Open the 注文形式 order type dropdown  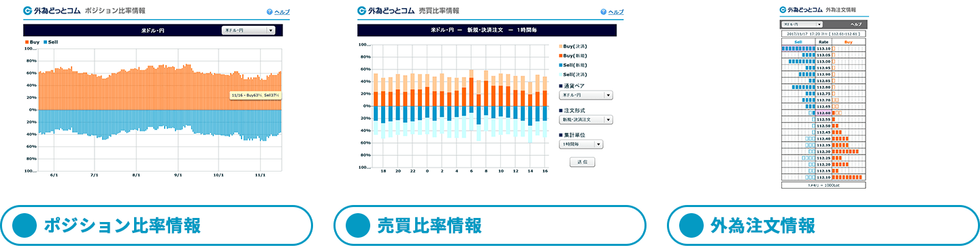pos(585,120)
